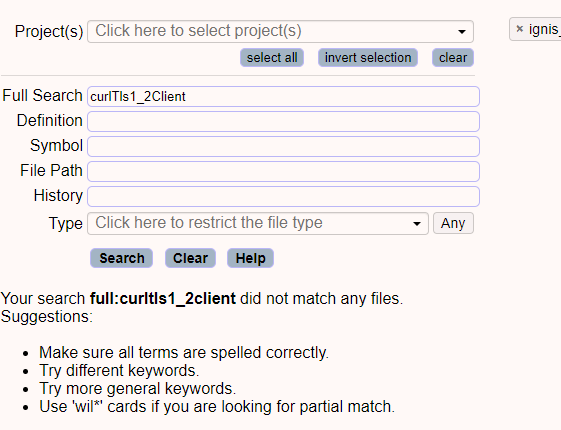Open the Project(s) dropdown arrow
The image size is (561, 430).
tap(462, 32)
